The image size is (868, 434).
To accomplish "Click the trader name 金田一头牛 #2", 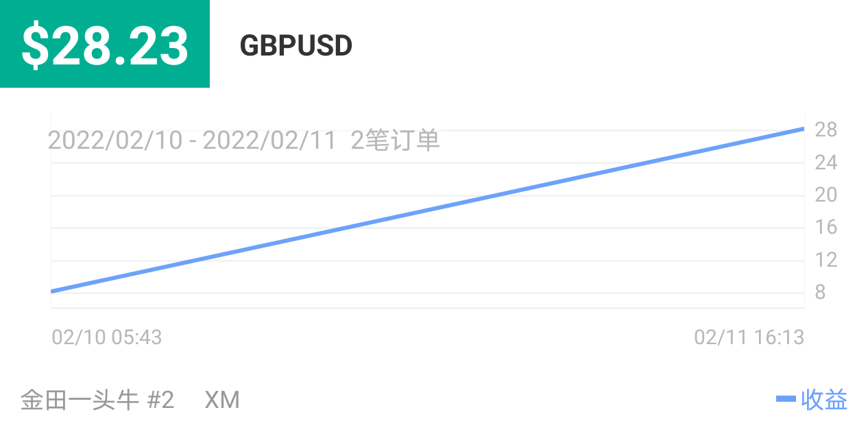I will click(x=97, y=400).
